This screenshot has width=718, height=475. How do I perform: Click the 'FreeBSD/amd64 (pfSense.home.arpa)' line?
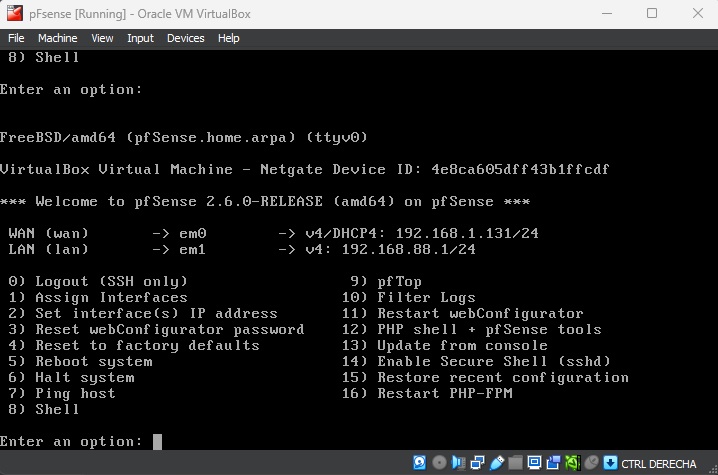(184, 137)
